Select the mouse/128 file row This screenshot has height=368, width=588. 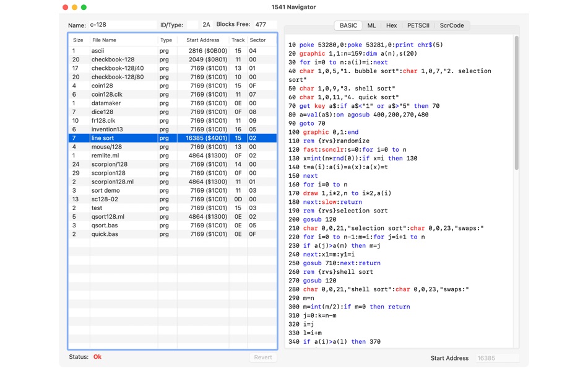coord(173,147)
